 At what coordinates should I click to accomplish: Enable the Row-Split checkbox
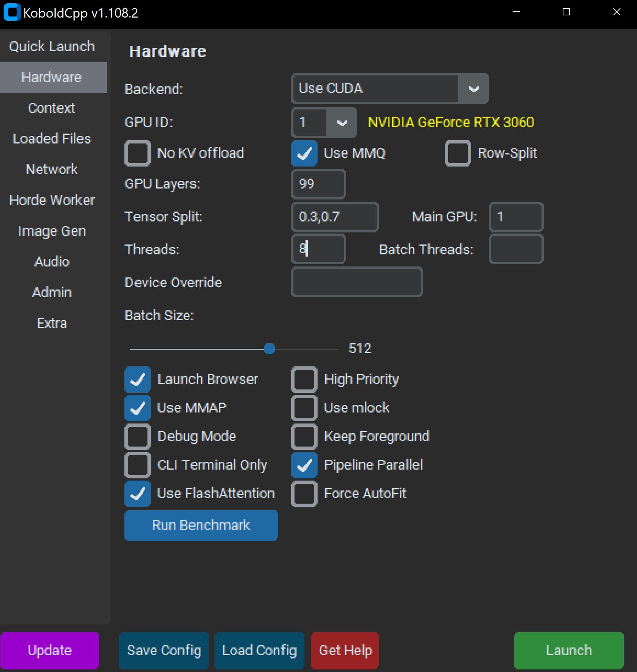point(458,153)
